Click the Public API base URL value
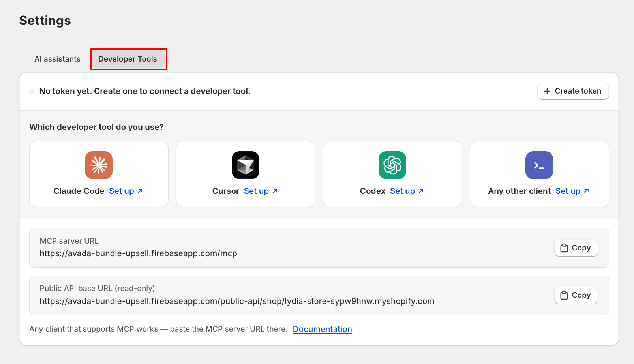 pos(237,301)
